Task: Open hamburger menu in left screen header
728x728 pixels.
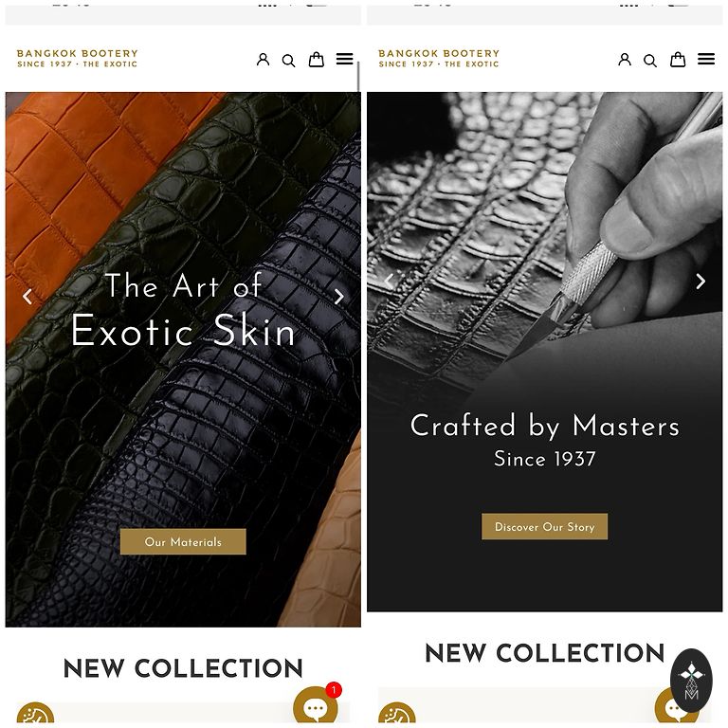Action: tap(345, 59)
